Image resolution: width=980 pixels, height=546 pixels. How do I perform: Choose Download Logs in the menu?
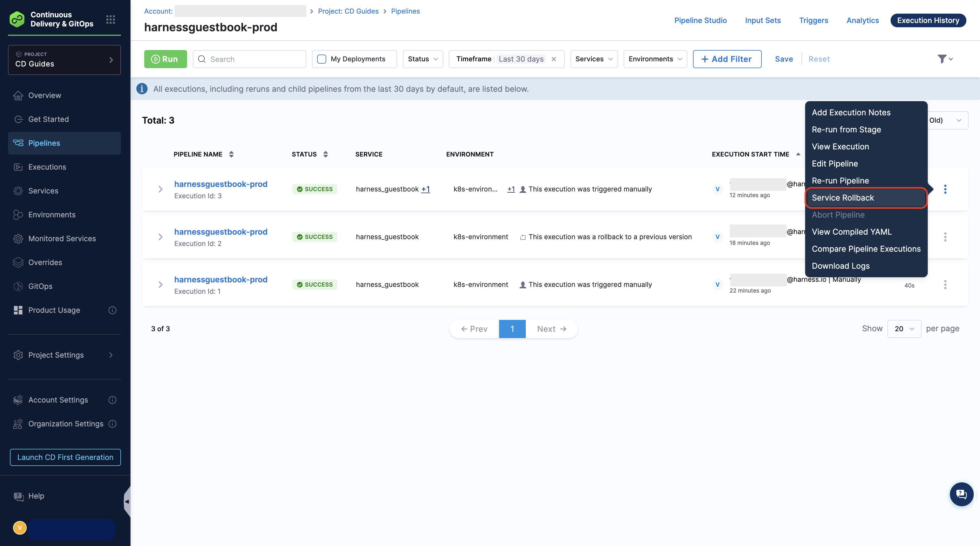840,266
